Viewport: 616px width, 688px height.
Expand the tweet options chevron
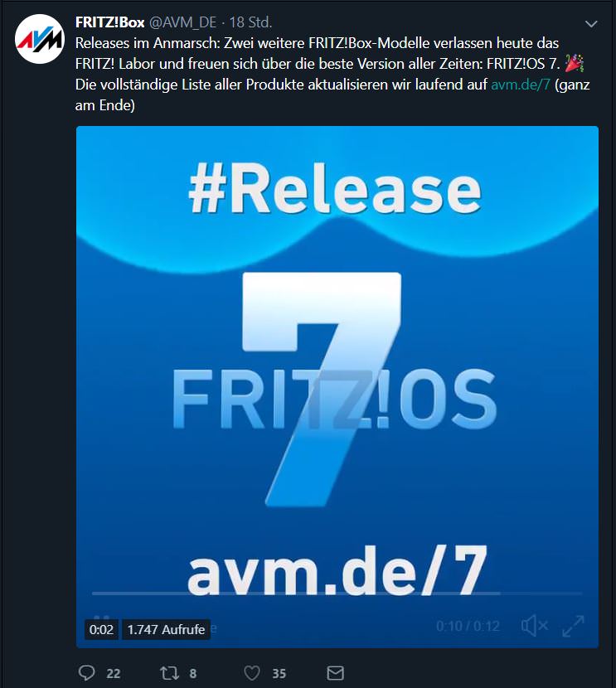(591, 24)
